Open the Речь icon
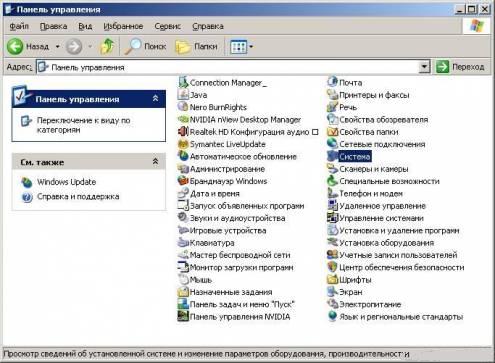The width and height of the screenshot is (495, 363). (x=342, y=107)
